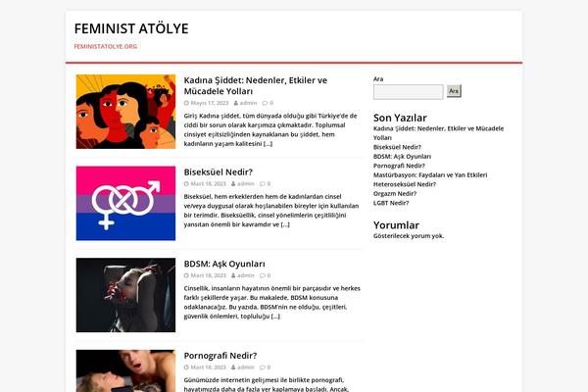Click the Mart 18, 2023 date on BDSM post
588x392 pixels.
click(x=208, y=275)
